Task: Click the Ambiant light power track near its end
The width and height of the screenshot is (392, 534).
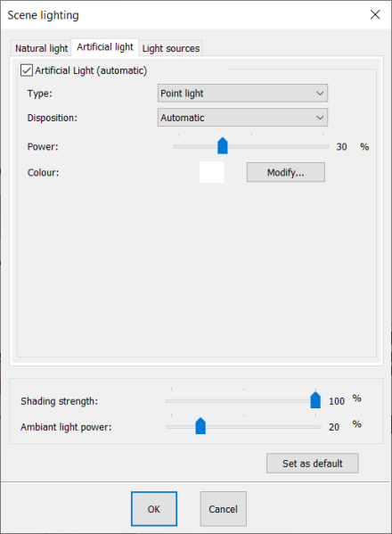Action: [x=315, y=427]
